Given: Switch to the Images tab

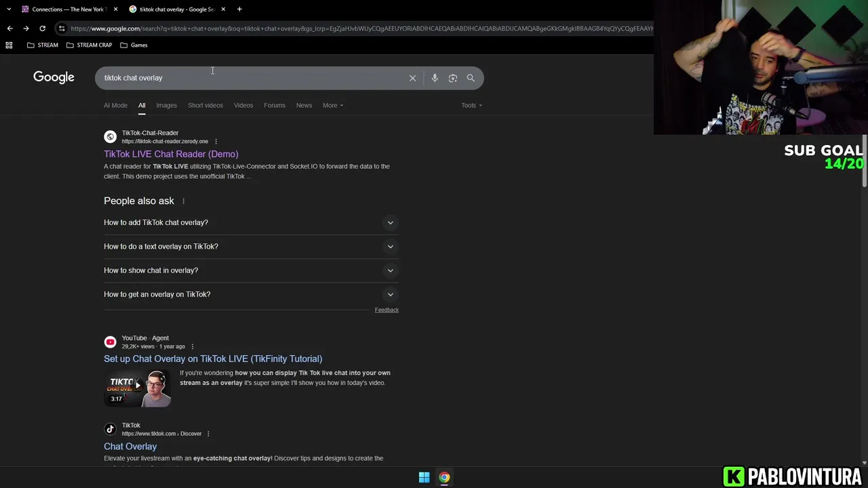Looking at the screenshot, I should pyautogui.click(x=166, y=105).
